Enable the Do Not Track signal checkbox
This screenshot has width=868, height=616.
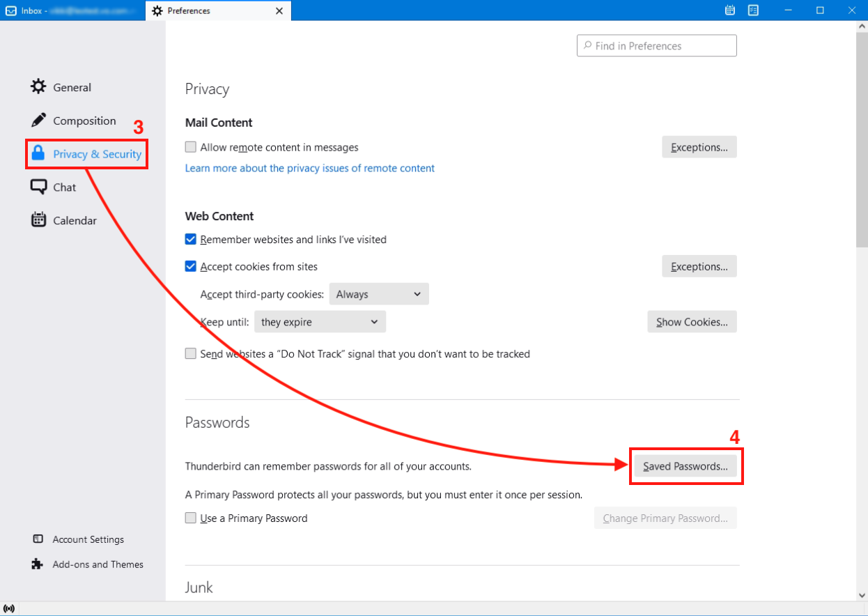coord(191,354)
